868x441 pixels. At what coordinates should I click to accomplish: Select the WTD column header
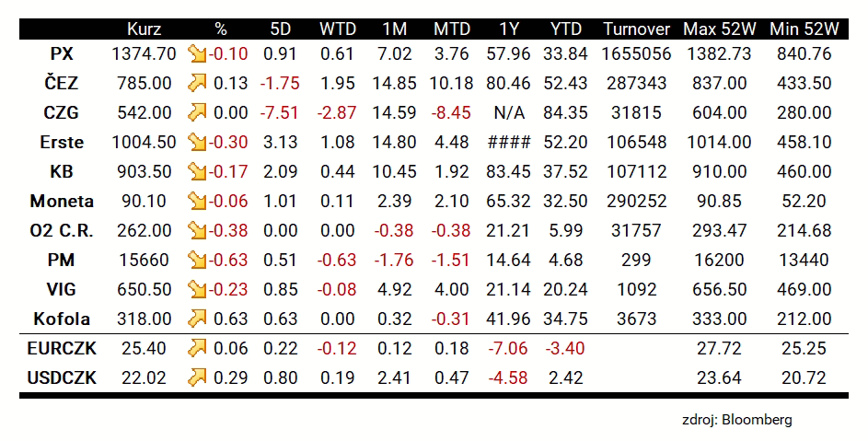tap(338, 29)
